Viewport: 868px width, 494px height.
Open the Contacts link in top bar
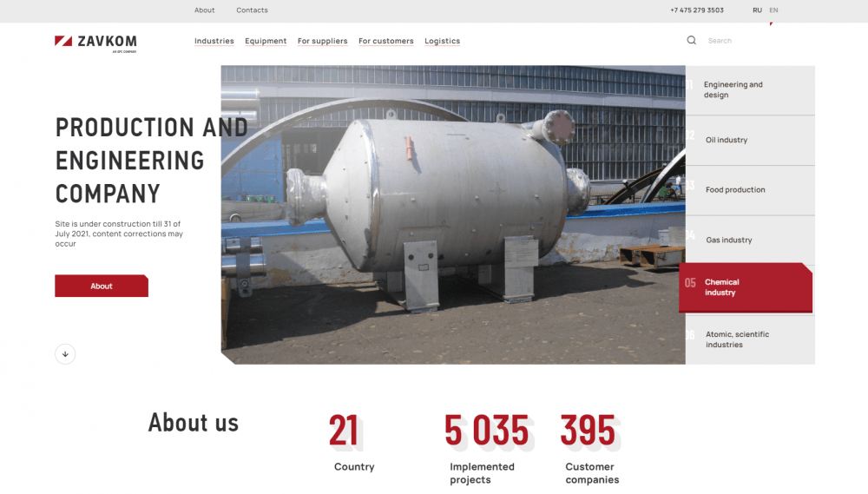coord(252,10)
